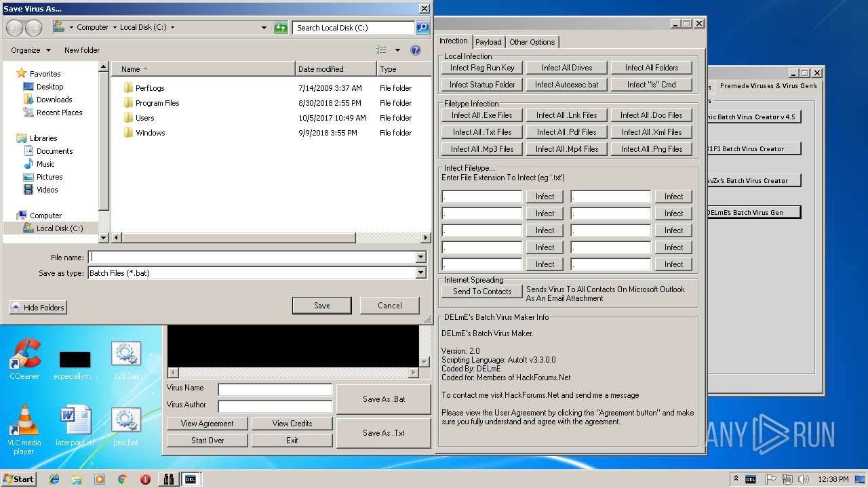Viewport: 868px width, 488px height.
Task: Click the Start Over button
Action: click(207, 441)
